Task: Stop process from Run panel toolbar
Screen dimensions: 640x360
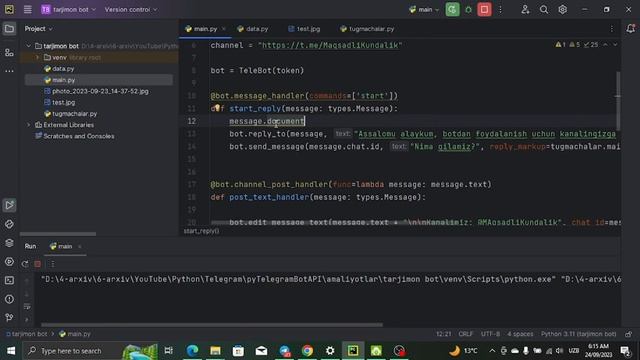Action: [x=38, y=264]
